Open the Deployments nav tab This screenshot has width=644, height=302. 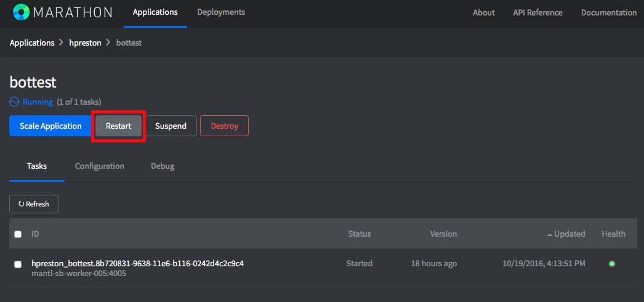(x=221, y=12)
